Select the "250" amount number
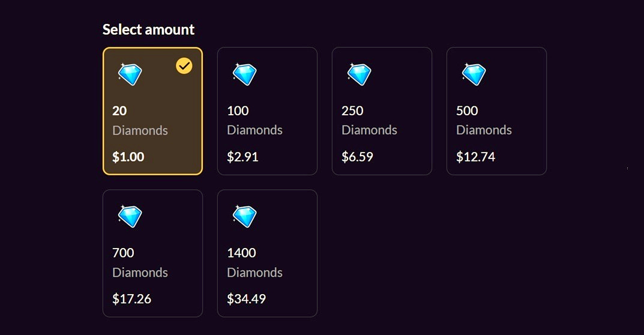644x335 pixels. (x=352, y=111)
